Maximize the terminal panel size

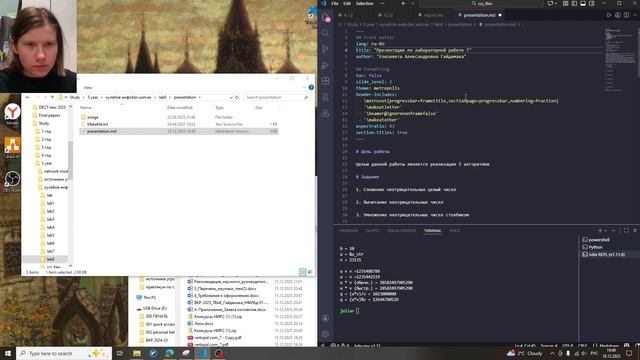pyautogui.click(x=626, y=231)
